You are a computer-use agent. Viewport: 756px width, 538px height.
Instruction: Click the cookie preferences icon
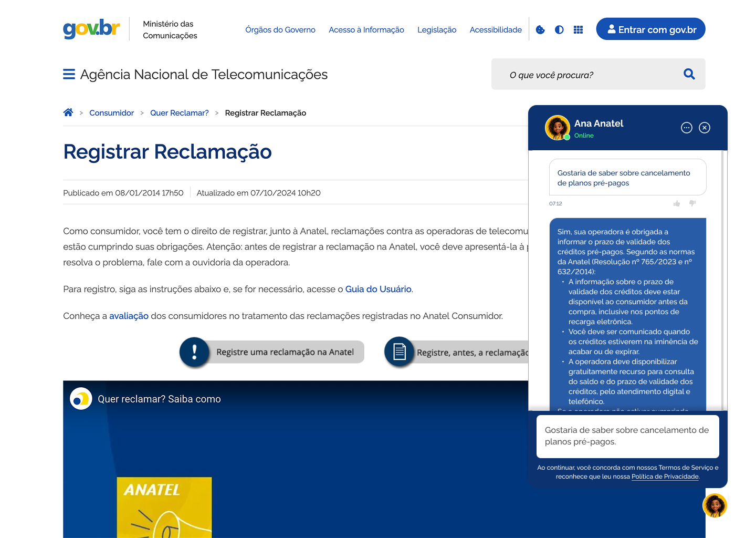click(540, 30)
